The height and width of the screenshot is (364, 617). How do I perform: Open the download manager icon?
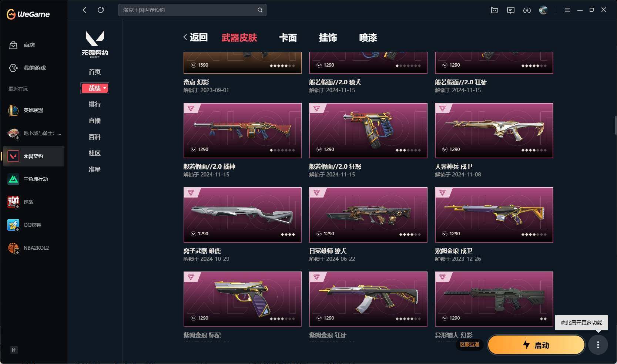[x=527, y=10]
